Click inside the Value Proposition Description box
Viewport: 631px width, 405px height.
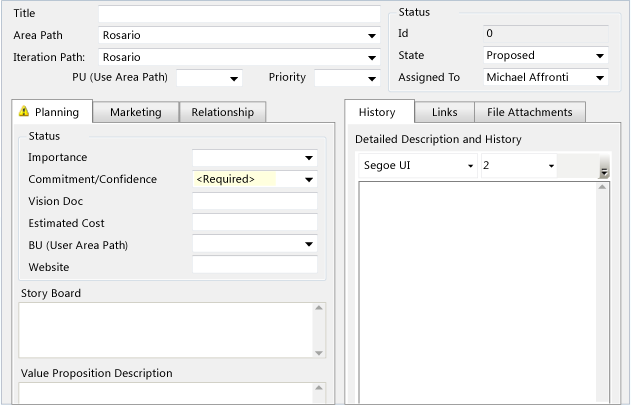click(166, 393)
